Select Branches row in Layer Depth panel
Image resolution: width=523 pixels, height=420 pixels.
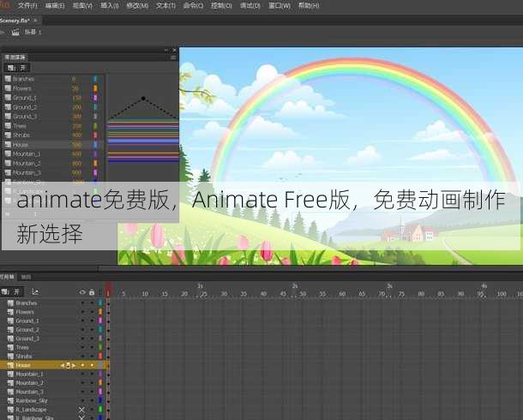tap(53, 79)
